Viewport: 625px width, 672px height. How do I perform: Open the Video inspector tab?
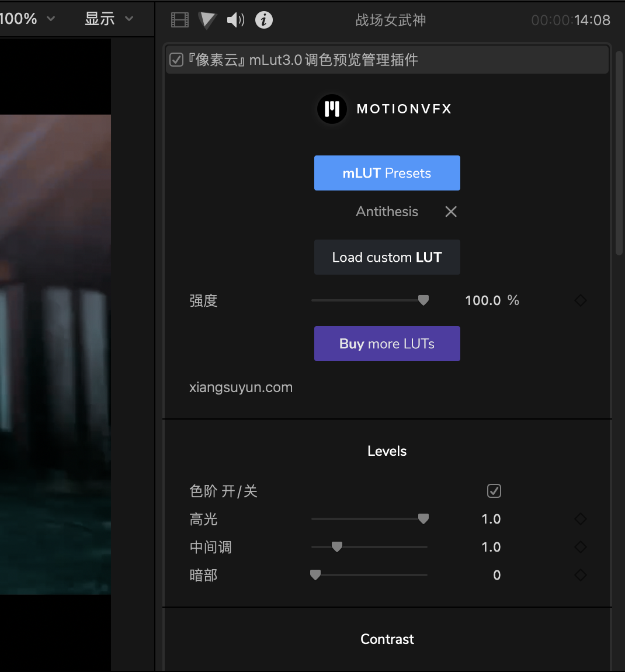[x=180, y=20]
